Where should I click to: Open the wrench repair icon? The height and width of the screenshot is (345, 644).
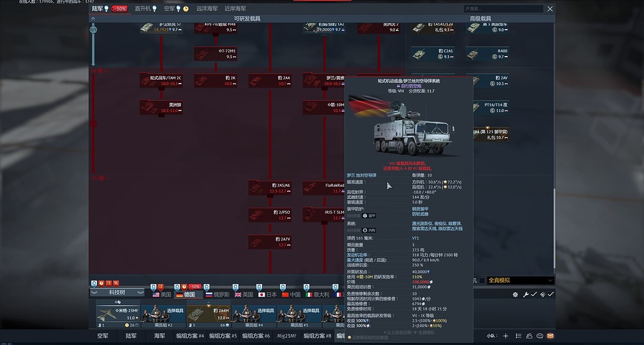(526, 294)
